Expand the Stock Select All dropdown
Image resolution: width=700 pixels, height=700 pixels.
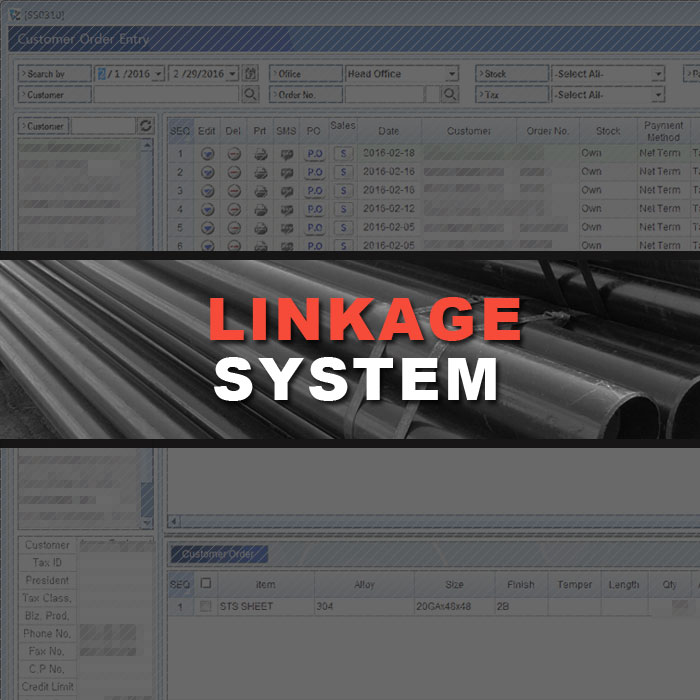[658, 74]
